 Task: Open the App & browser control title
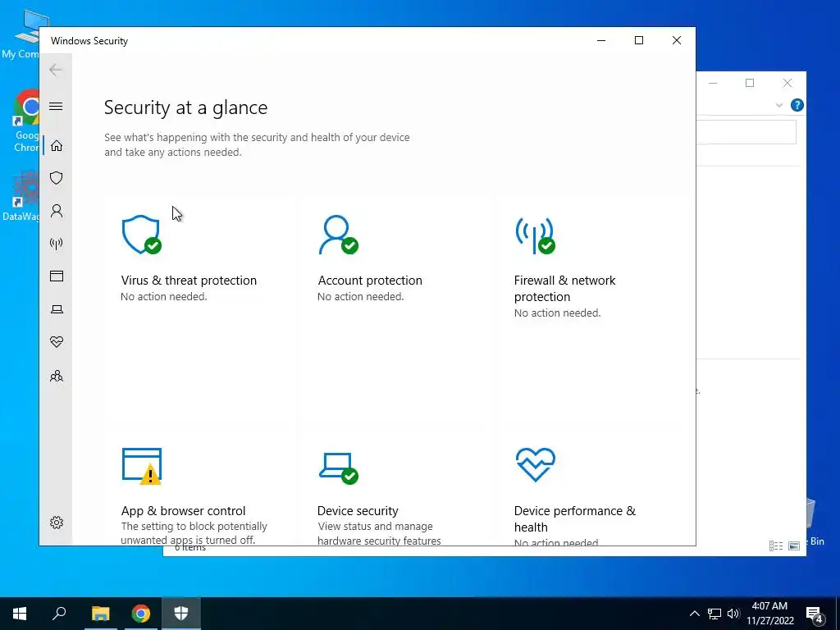point(183,510)
